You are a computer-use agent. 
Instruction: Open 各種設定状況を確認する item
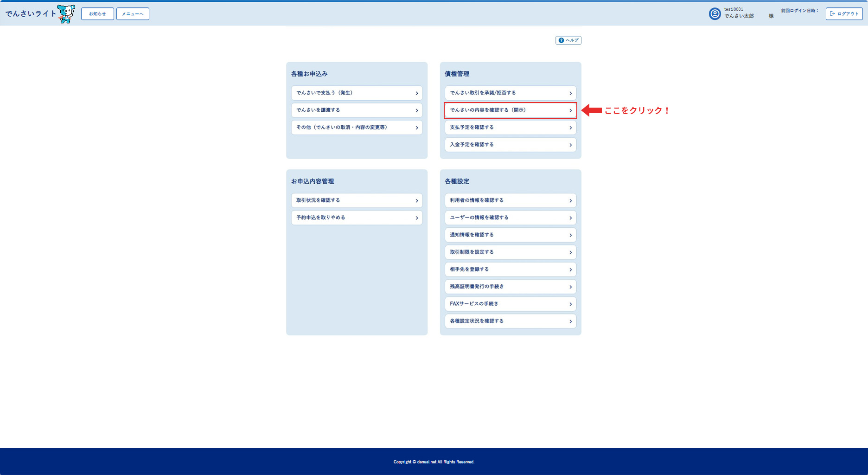click(x=511, y=321)
